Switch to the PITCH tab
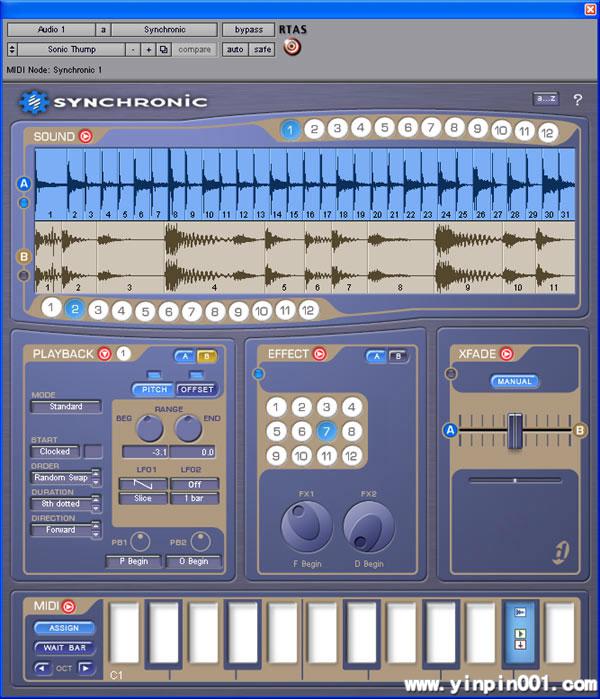 point(152,389)
